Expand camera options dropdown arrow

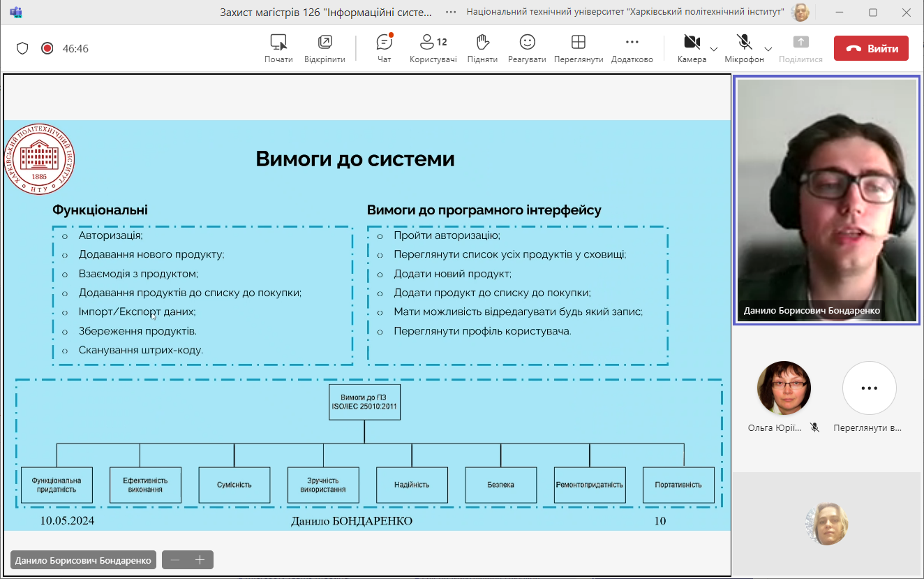[713, 49]
